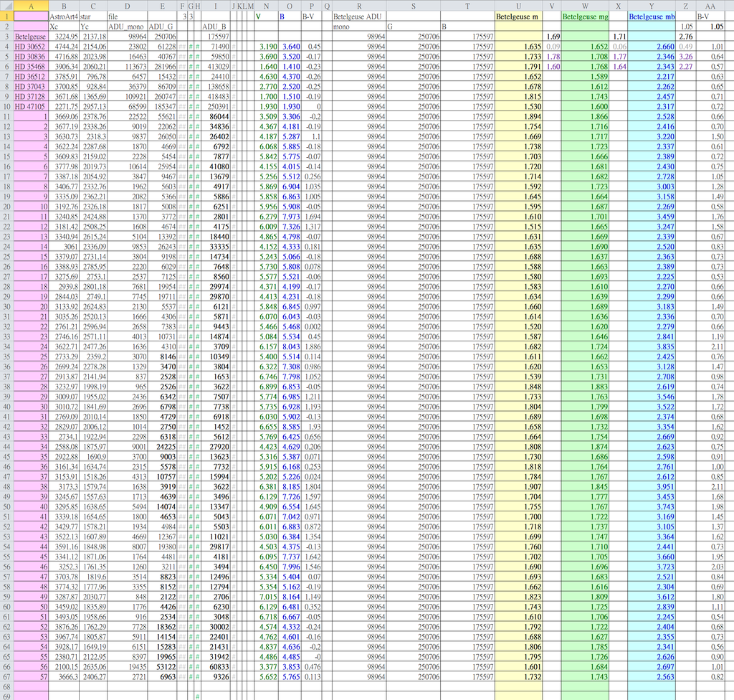Click the '8.585' B magnitude value
Image resolution: width=734 pixels, height=700 pixels.
click(290, 427)
